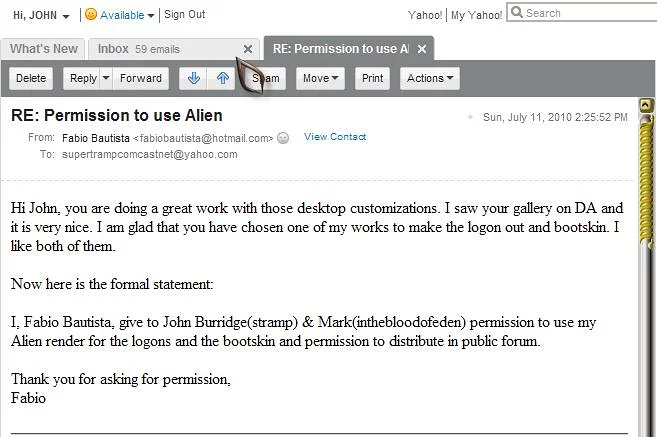Click the up arrow next-message icon

coord(222,78)
